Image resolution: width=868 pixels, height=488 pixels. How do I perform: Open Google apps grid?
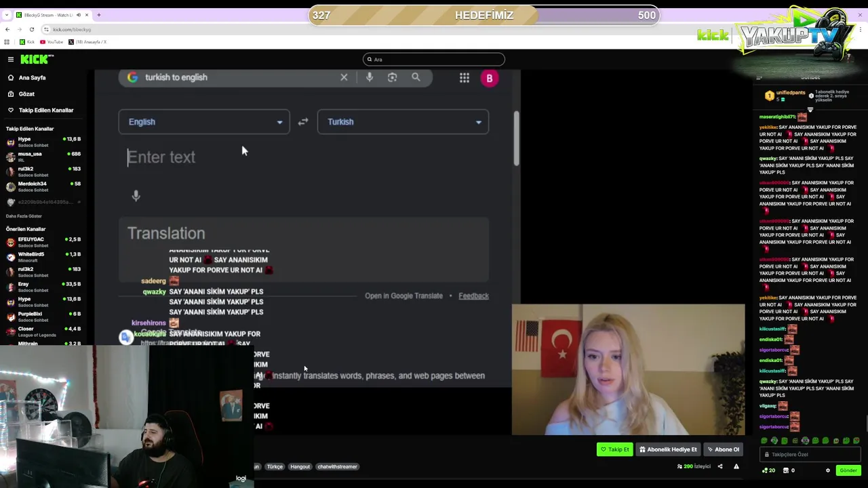click(465, 78)
